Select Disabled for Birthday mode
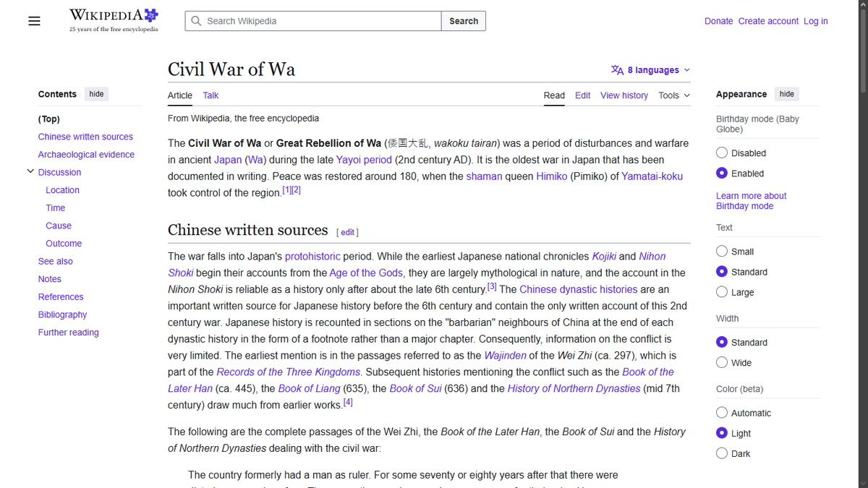The image size is (868, 488). 722,153
